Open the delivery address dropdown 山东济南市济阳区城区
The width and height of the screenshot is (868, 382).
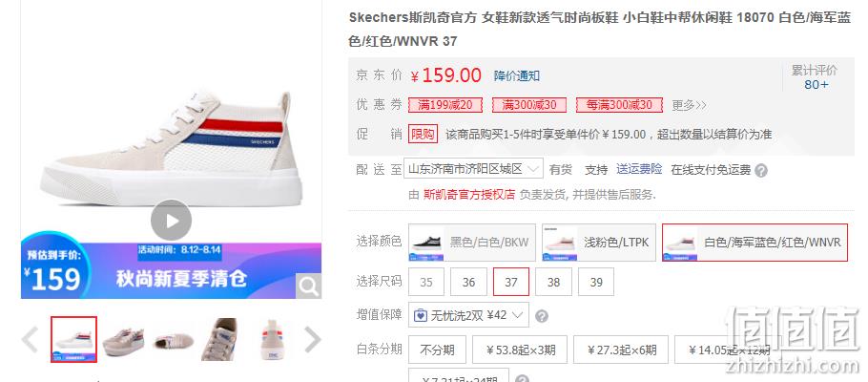click(x=473, y=169)
